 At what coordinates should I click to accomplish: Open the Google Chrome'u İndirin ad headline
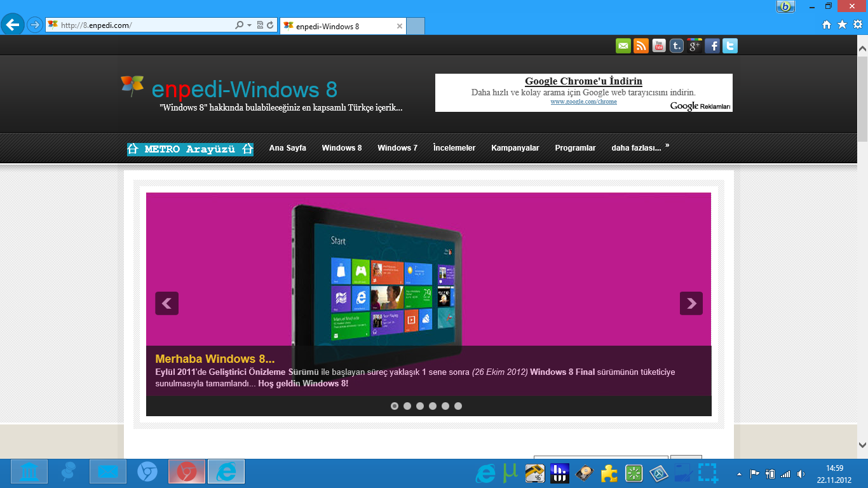tap(583, 81)
